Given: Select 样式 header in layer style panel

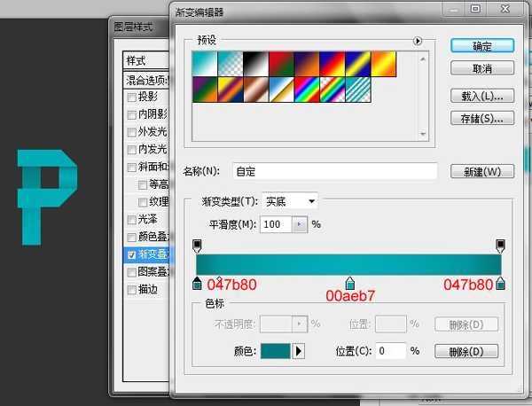Looking at the screenshot, I should point(142,61).
